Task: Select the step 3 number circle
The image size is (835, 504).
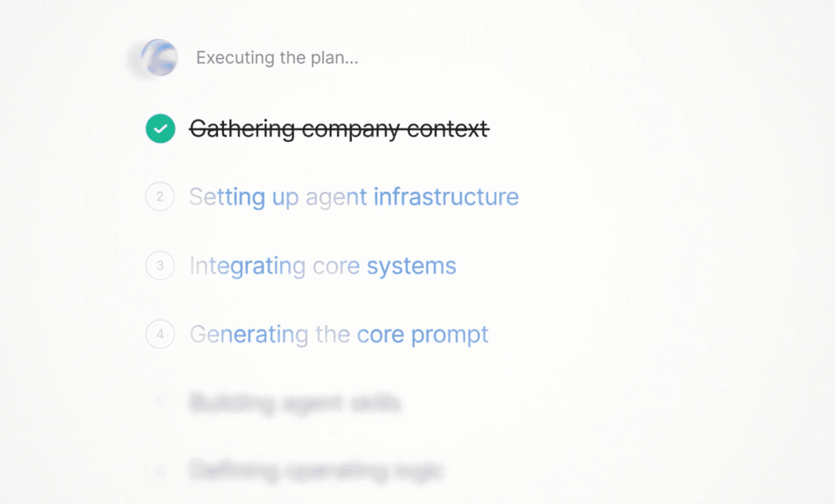Action: coord(160,265)
